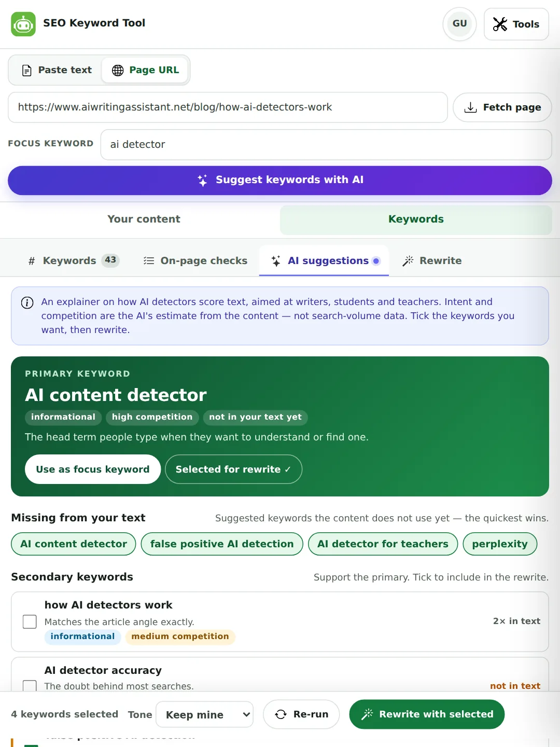Image resolution: width=560 pixels, height=747 pixels.
Task: Click the 2× in text count
Action: pos(516,621)
